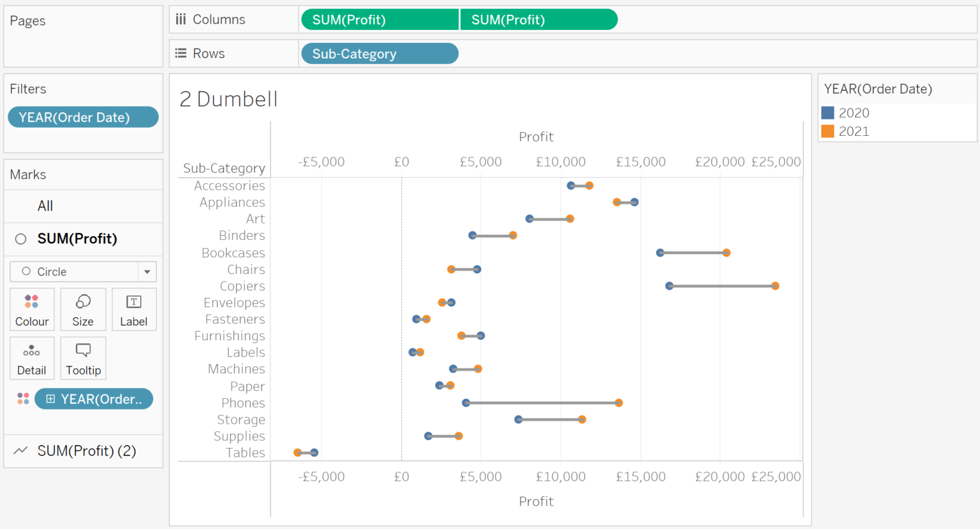Click the Size button in the Marks card
Image resolution: width=980 pixels, height=529 pixels.
(83, 309)
